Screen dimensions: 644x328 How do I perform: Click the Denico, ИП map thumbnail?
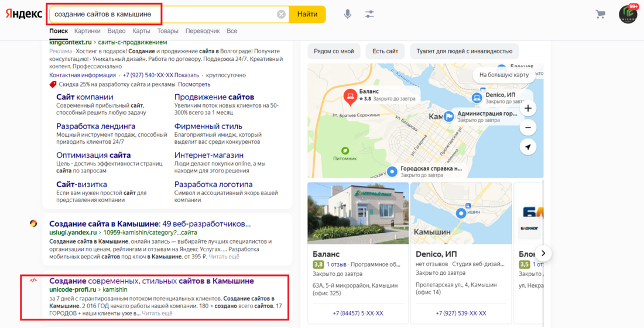pyautogui.click(x=461, y=213)
